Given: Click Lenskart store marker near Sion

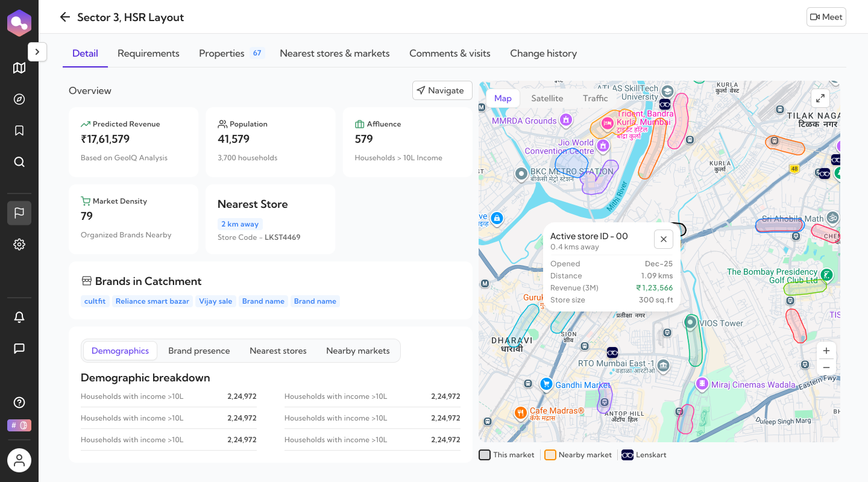Looking at the screenshot, I should coord(612,352).
